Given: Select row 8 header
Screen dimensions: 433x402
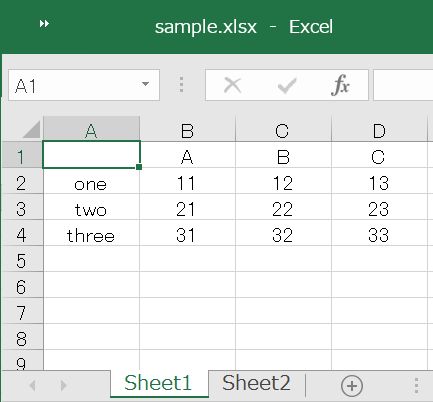Looking at the screenshot, I should tap(22, 337).
